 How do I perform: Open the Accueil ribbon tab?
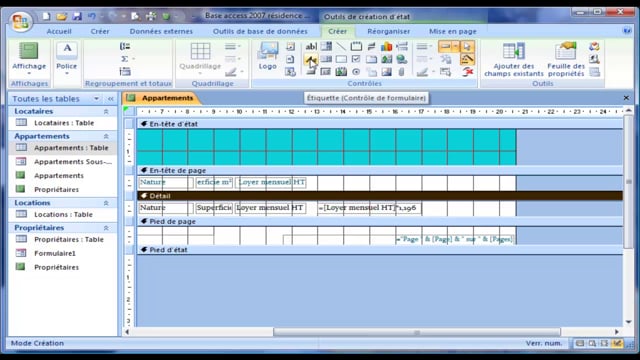coord(59,31)
